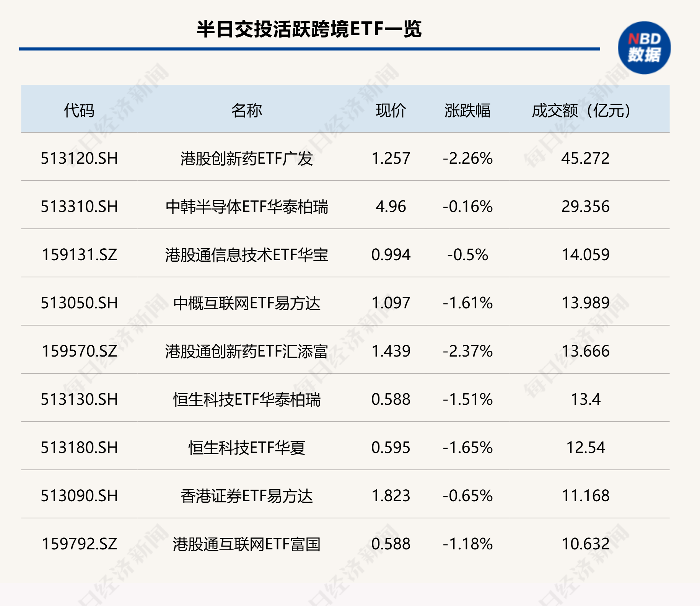Click change value -0.16%
This screenshot has width=700, height=606.
467,207
